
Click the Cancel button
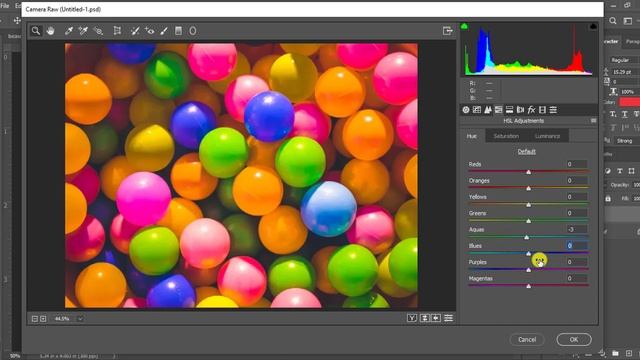point(527,340)
